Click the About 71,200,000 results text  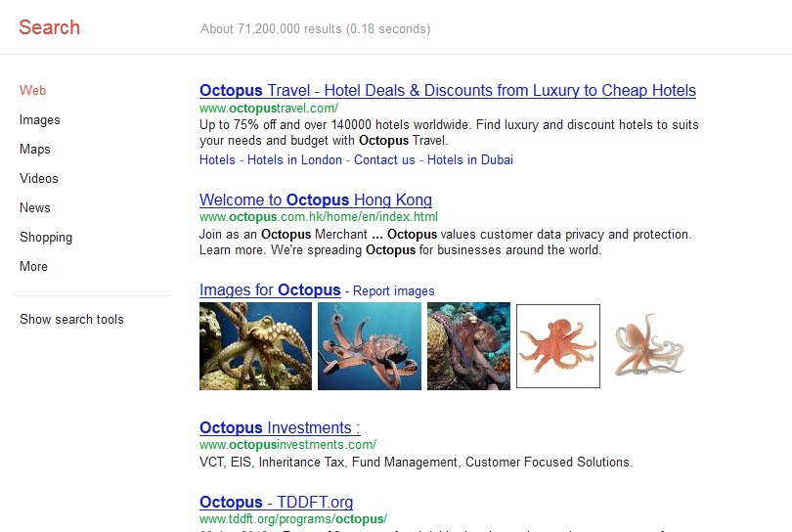pyautogui.click(x=315, y=28)
